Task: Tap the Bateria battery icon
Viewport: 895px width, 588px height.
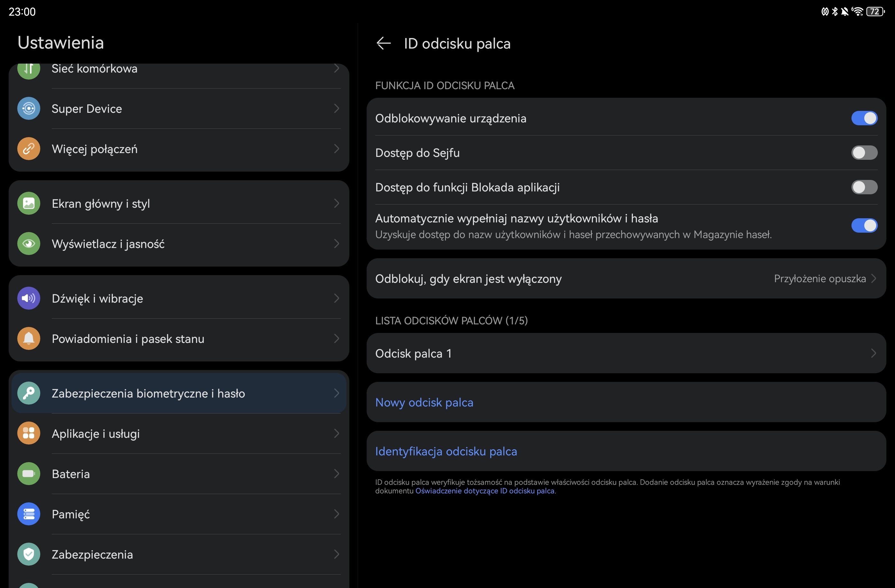Action: point(28,473)
